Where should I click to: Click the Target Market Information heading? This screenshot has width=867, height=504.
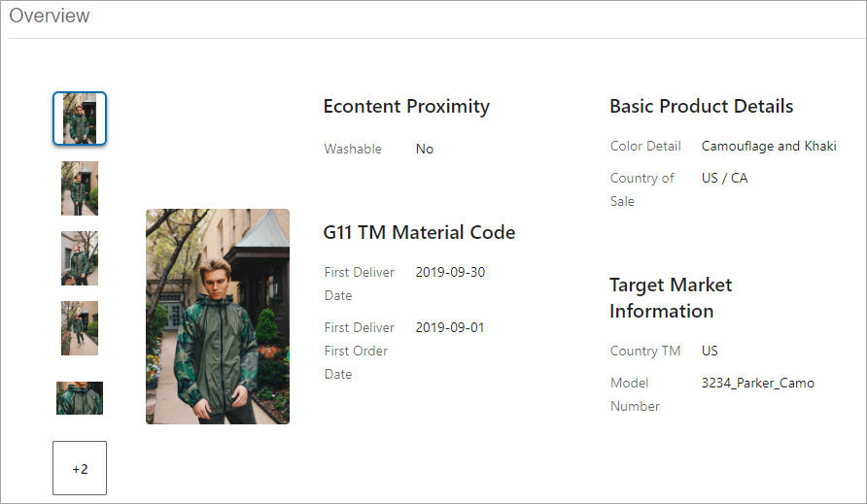pyautogui.click(x=671, y=298)
